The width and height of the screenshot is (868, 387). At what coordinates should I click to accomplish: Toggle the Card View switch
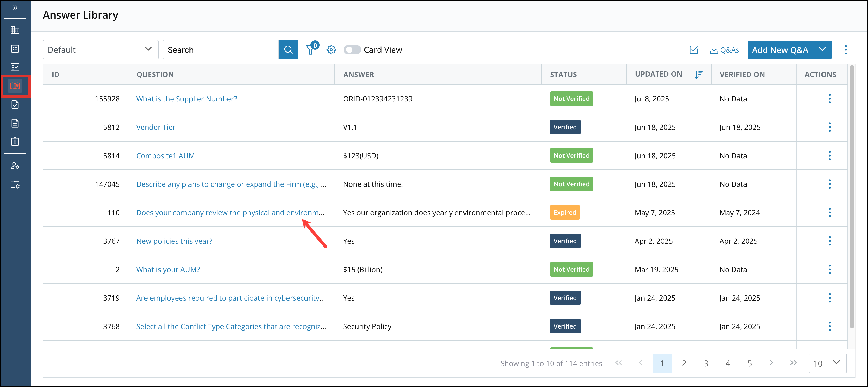click(x=352, y=50)
